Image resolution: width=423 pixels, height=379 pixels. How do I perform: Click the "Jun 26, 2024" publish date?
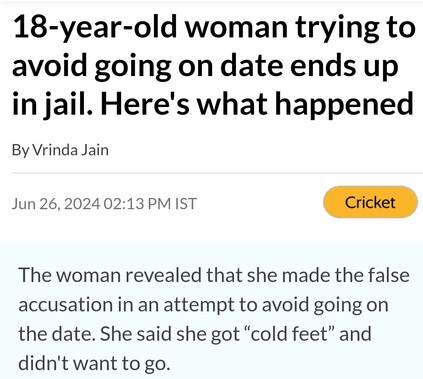[x=56, y=203]
